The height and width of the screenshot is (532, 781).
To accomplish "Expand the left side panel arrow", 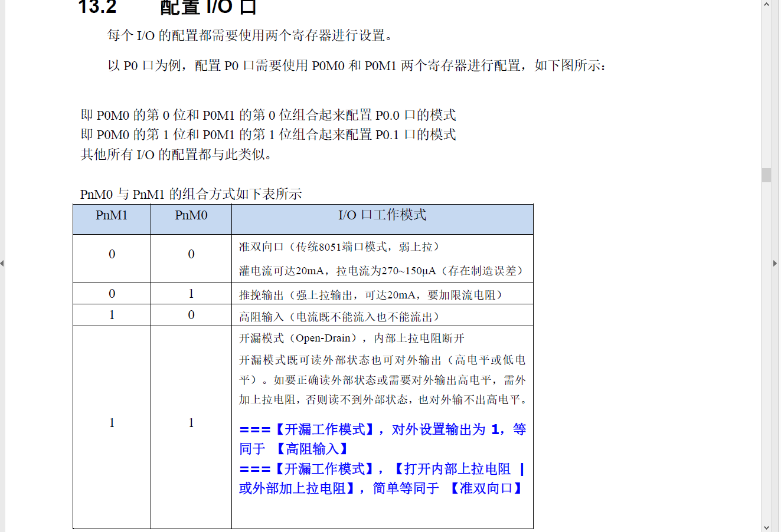I will tap(2, 263).
